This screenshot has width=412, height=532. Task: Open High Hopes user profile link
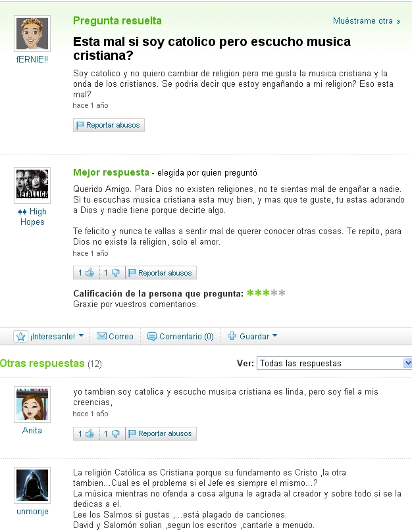[x=32, y=216]
